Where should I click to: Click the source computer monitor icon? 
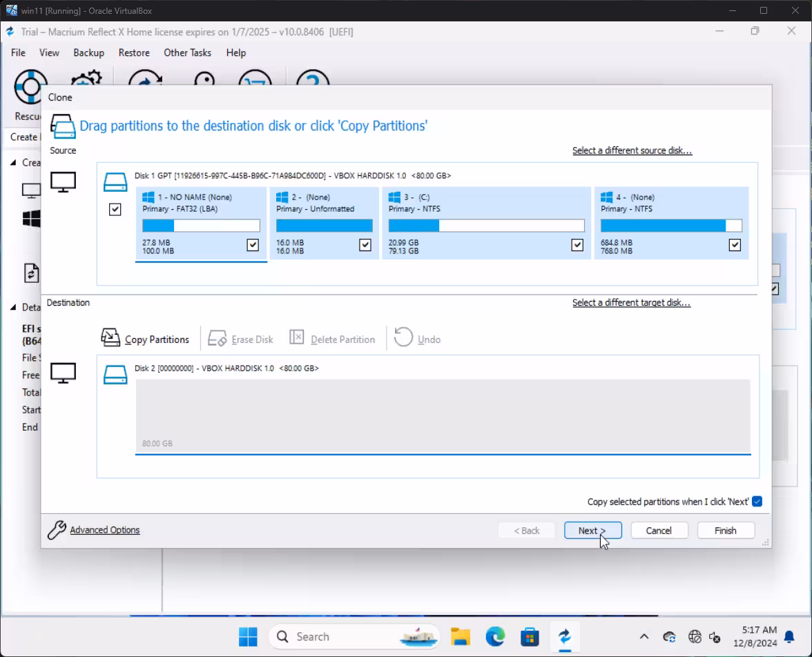click(x=64, y=182)
